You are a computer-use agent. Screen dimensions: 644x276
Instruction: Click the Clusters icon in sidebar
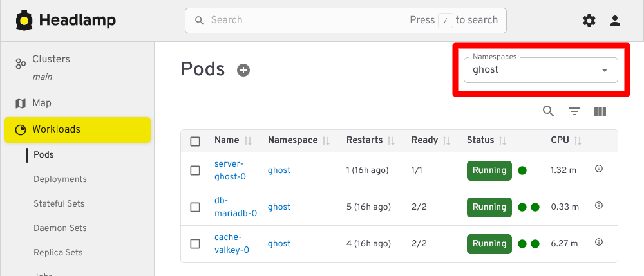pyautogui.click(x=21, y=63)
